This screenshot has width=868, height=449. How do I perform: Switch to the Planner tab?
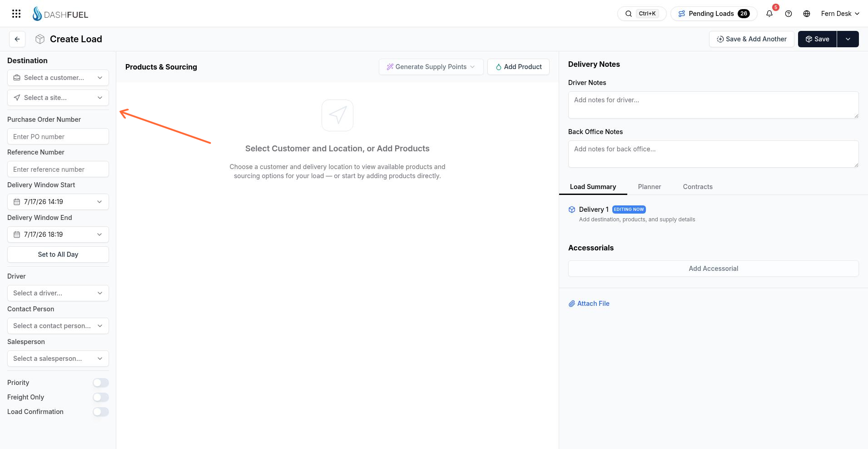click(650, 187)
